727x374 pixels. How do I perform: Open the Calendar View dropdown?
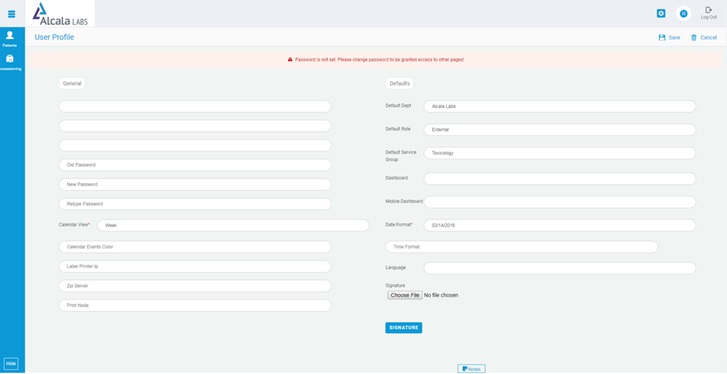233,225
